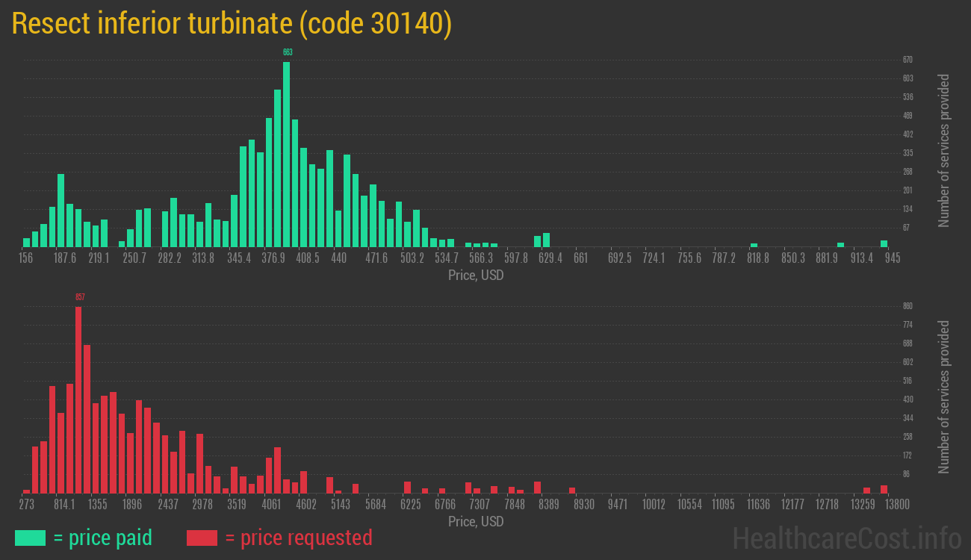Click the red price requested legend swatch
The image size is (971, 560).
coord(202,538)
